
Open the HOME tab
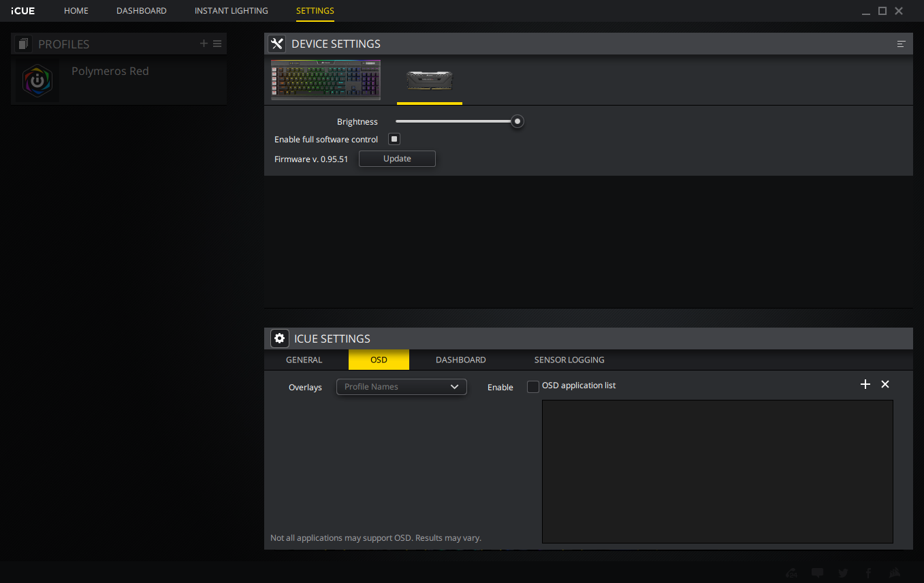coord(76,11)
